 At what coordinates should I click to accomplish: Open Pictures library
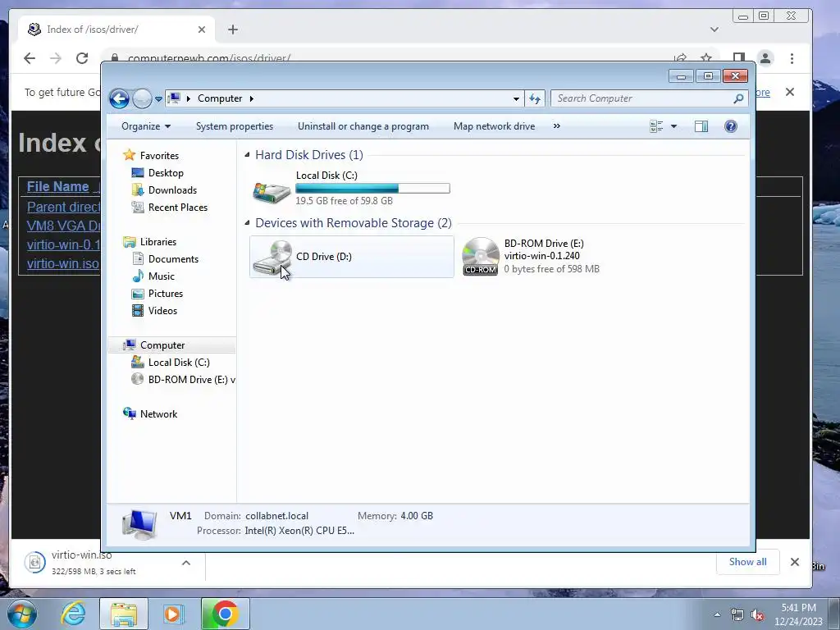pyautogui.click(x=166, y=294)
